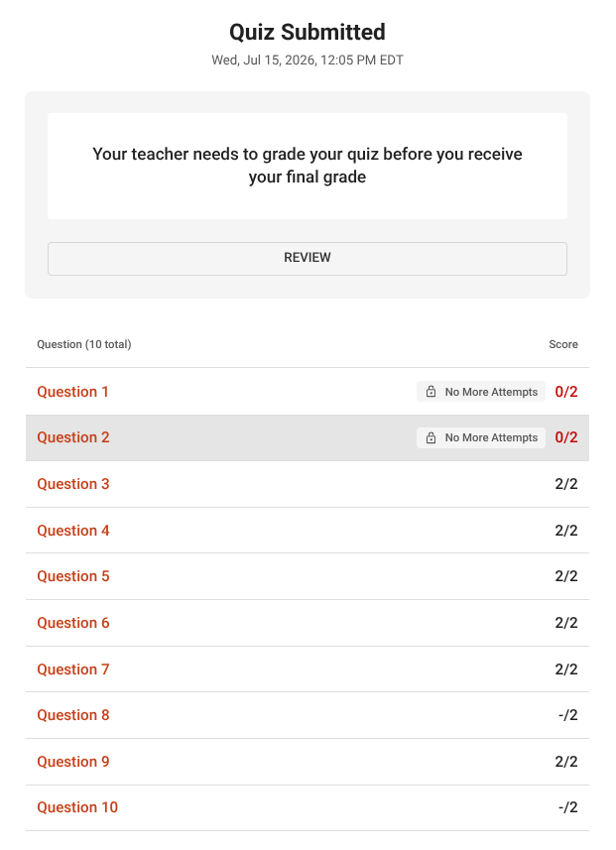
Task: Click Question 2 No More Attempts badge
Action: [x=481, y=437]
